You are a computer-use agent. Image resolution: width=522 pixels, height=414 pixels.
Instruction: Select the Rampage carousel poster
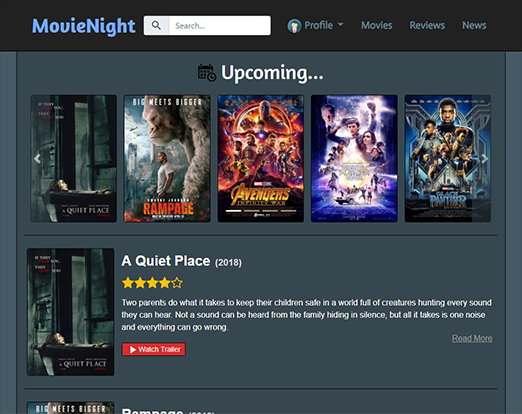[x=167, y=158]
